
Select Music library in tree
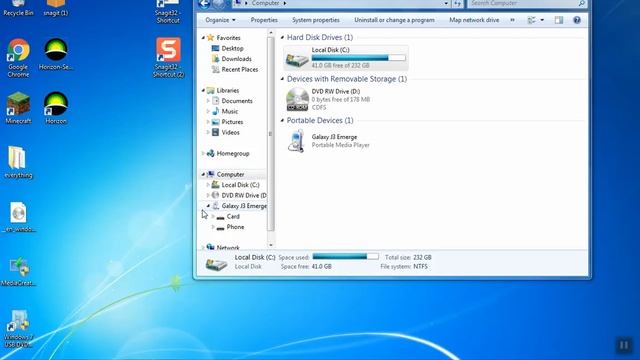pos(229,111)
